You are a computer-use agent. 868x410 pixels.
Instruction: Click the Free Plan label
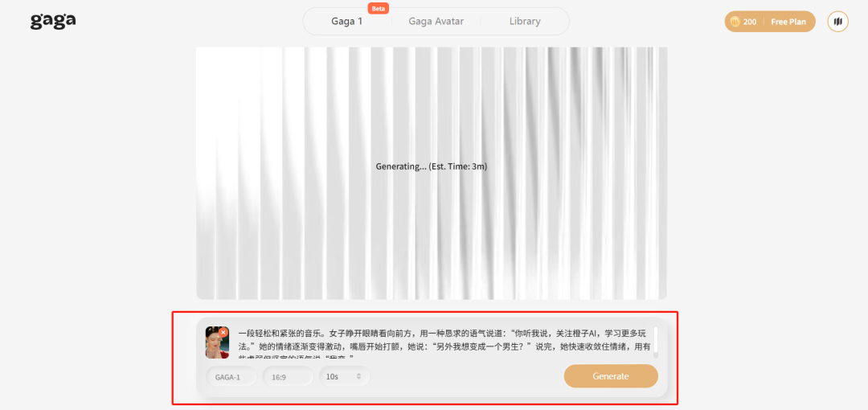788,22
